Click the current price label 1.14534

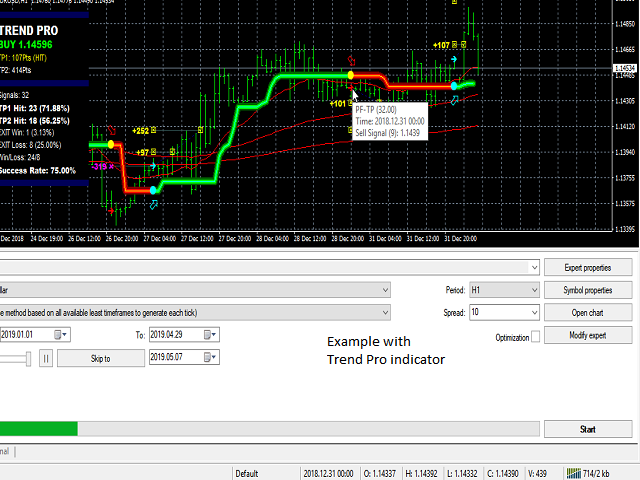point(626,68)
